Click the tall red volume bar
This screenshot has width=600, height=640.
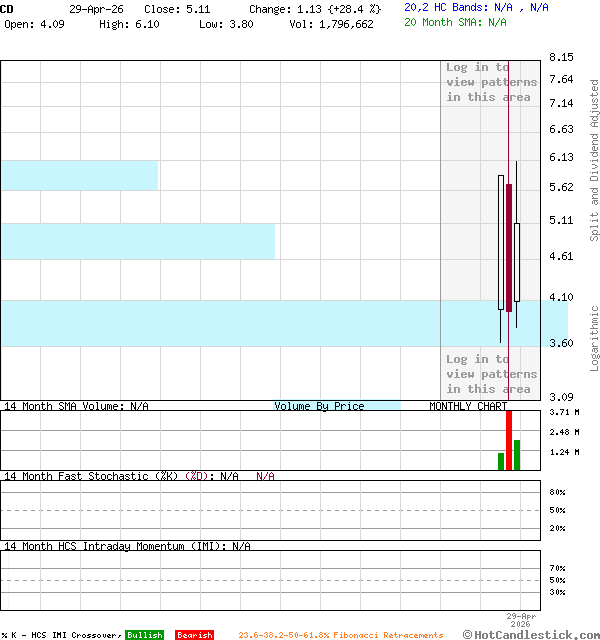(509, 440)
